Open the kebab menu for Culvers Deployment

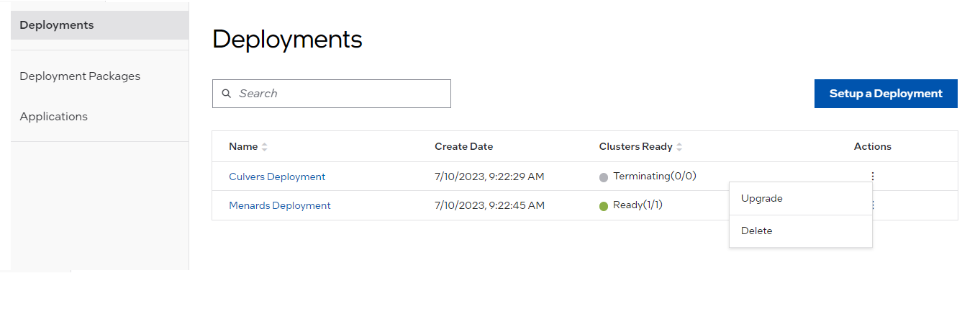(873, 176)
